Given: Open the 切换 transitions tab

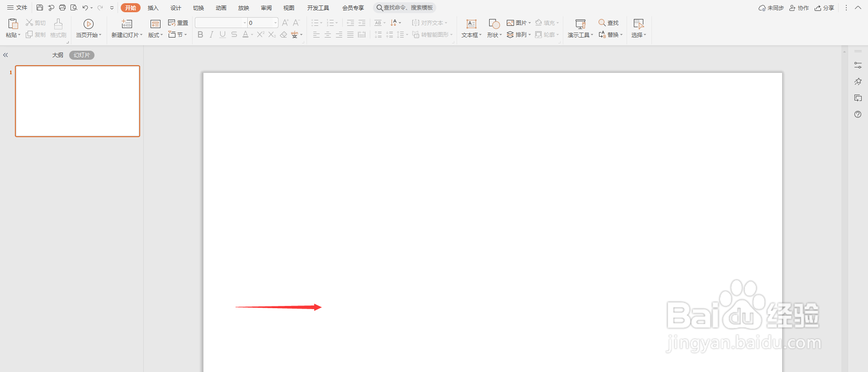Looking at the screenshot, I should [x=198, y=8].
